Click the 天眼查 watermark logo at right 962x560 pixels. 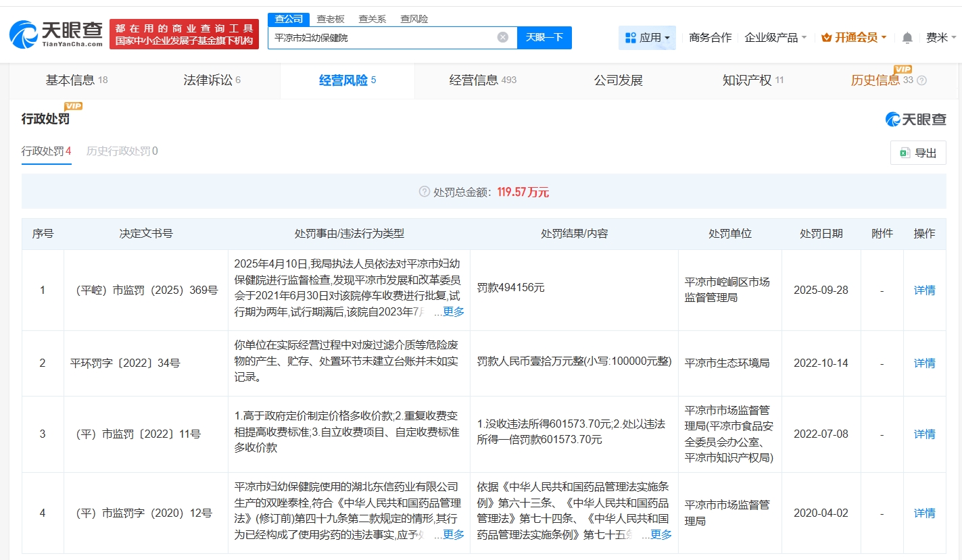[x=915, y=120]
